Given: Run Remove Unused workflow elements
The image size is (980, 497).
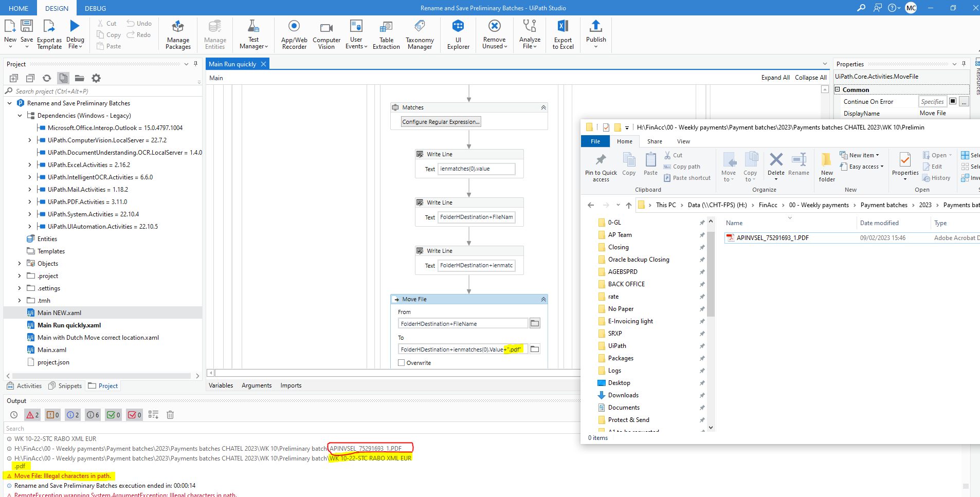Looking at the screenshot, I should coord(493,34).
